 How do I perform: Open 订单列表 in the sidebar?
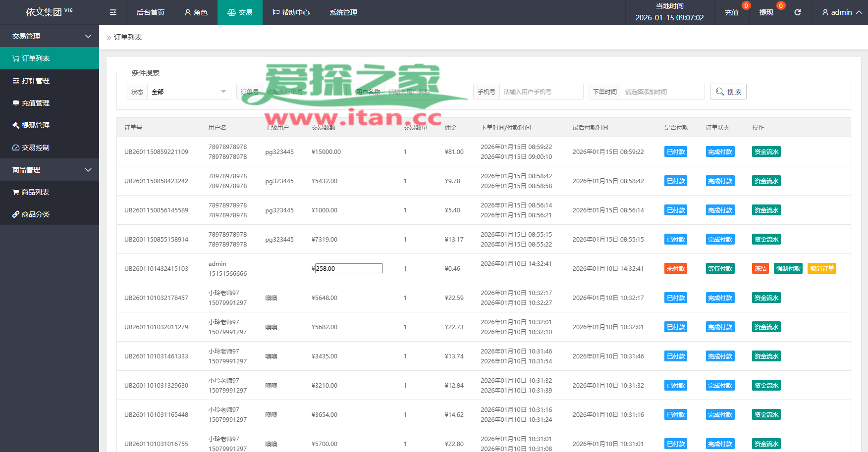point(50,58)
